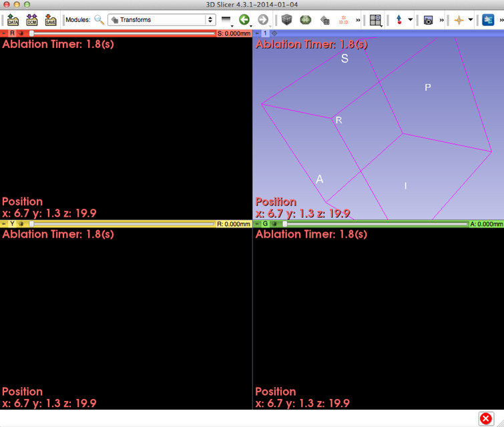
Task: Open the screenshot capture camera tool
Action: point(428,20)
